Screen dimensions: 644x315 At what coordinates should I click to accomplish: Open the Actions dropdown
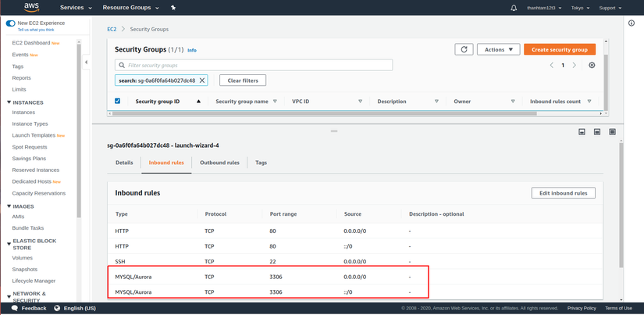click(x=498, y=49)
